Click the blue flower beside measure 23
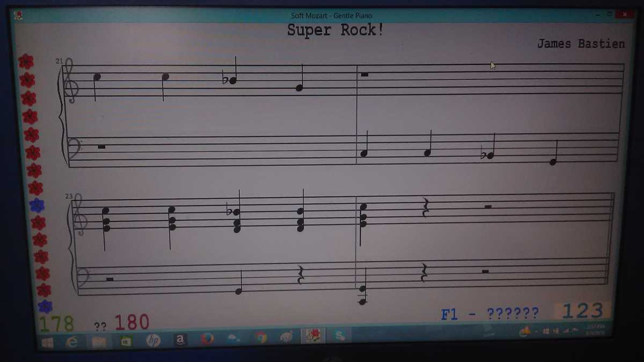 [x=36, y=205]
